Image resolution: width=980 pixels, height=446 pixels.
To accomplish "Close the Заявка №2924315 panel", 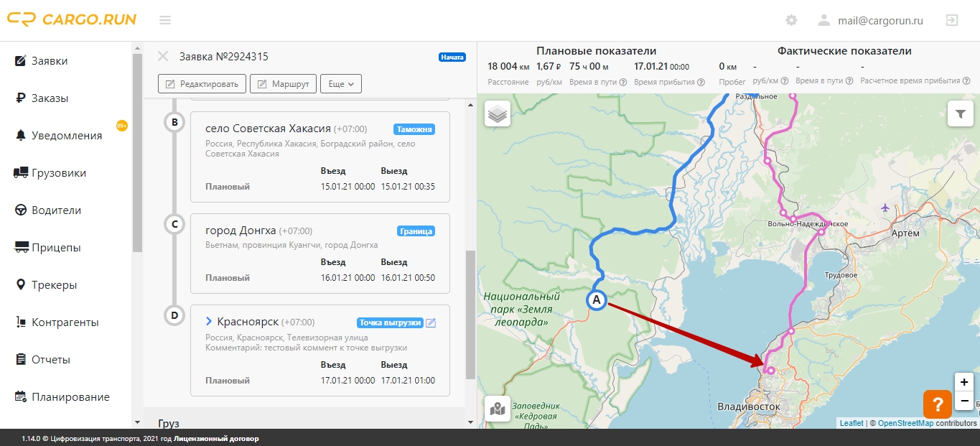I will (x=163, y=56).
